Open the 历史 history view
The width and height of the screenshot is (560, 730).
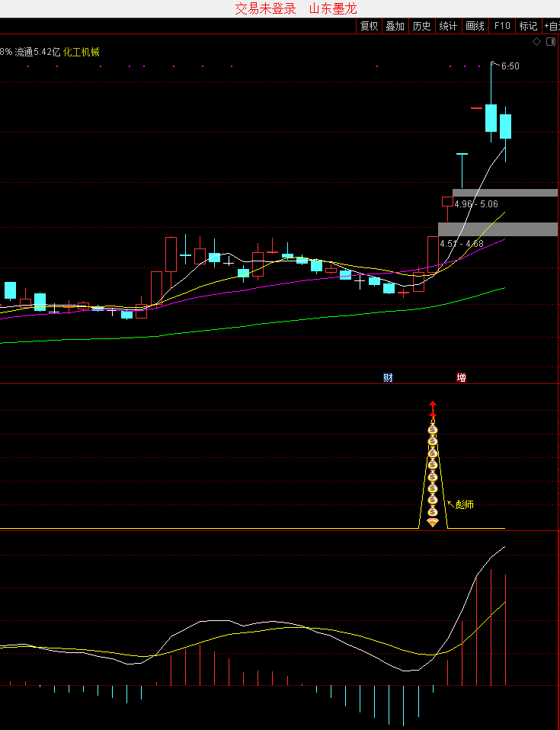(x=421, y=26)
